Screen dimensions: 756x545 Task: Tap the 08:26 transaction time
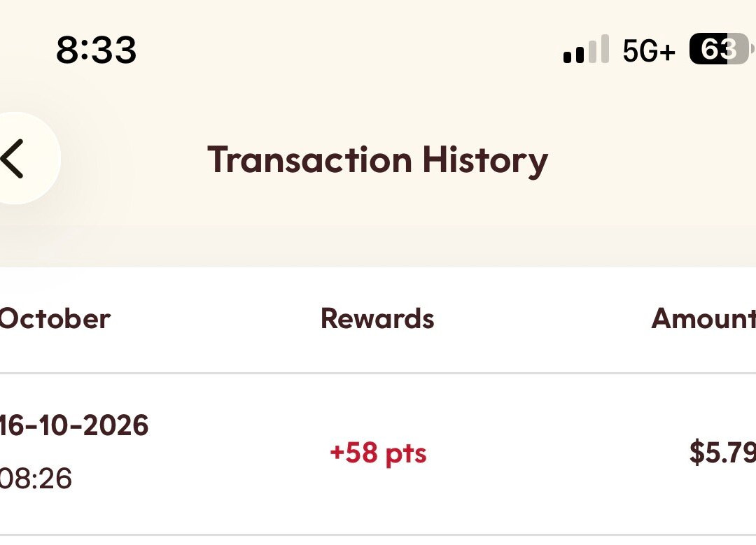pos(36,479)
